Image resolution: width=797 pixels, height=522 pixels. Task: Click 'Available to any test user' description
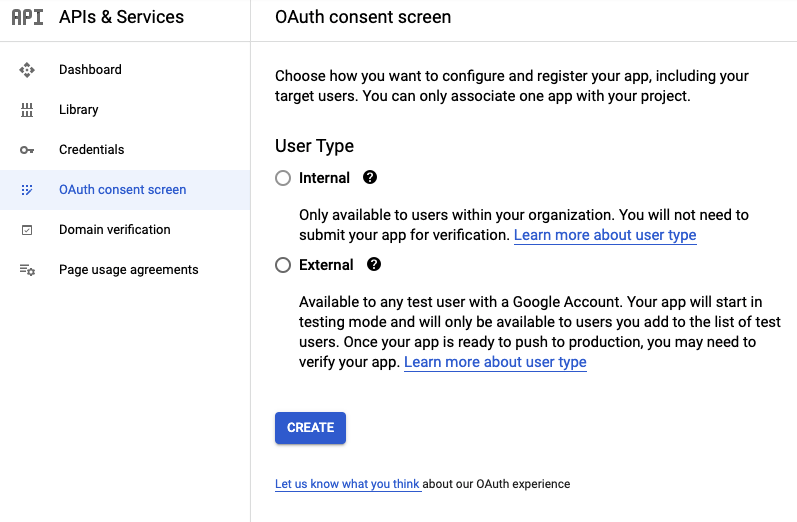pos(540,332)
